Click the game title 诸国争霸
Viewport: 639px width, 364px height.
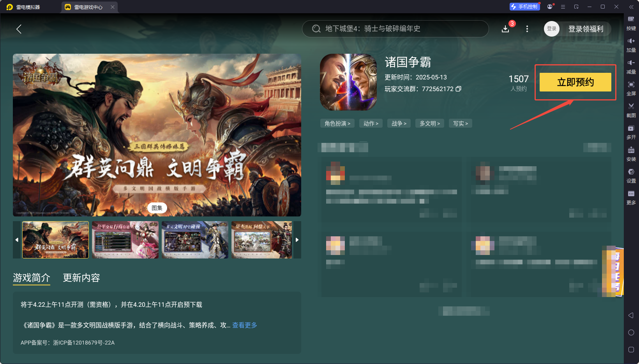coord(408,62)
